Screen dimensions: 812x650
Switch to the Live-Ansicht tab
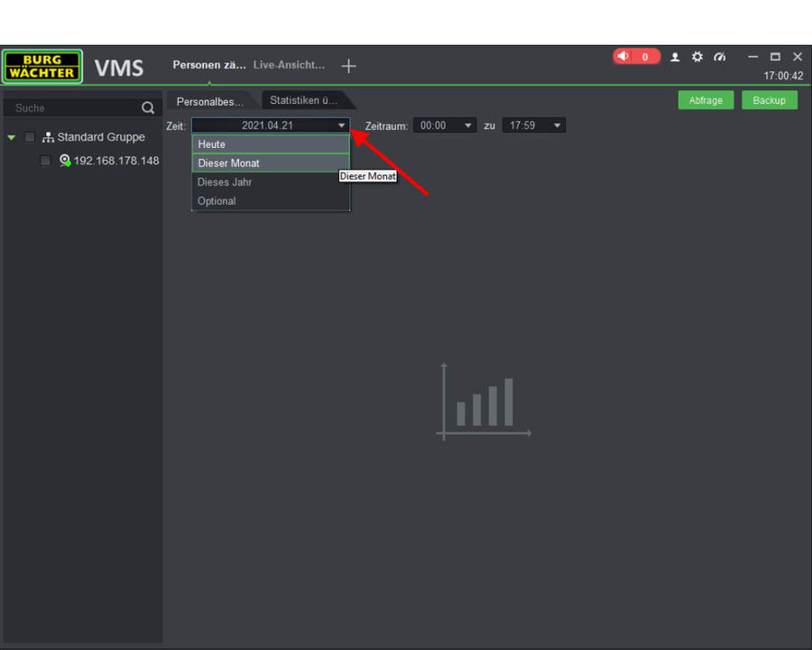(289, 65)
